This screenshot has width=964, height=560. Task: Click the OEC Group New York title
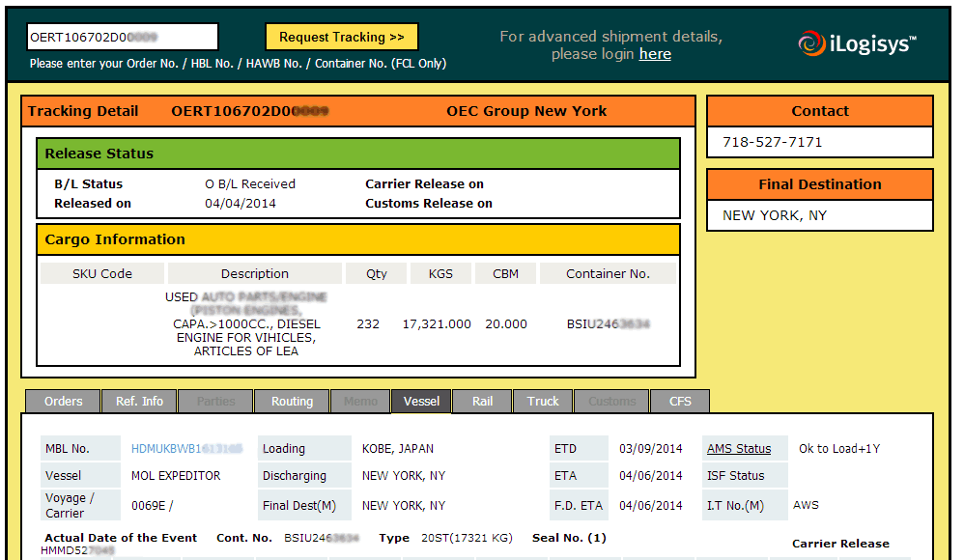point(526,111)
